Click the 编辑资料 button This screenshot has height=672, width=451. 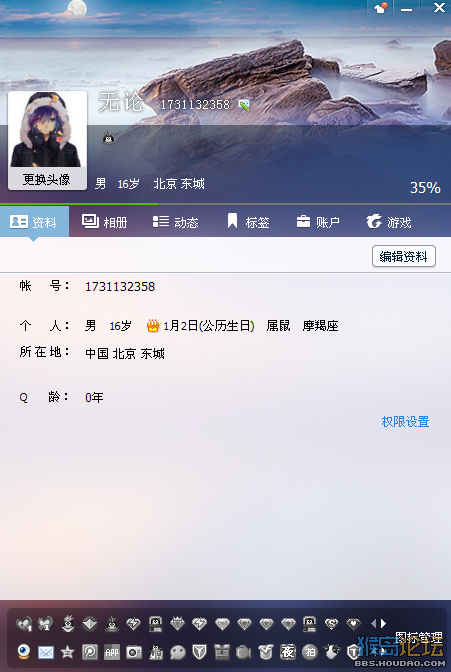point(403,256)
